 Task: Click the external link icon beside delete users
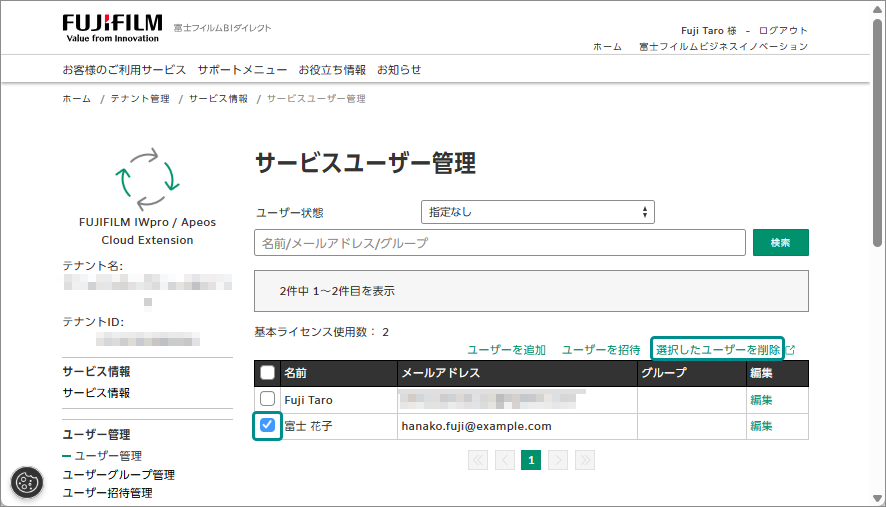click(x=791, y=350)
